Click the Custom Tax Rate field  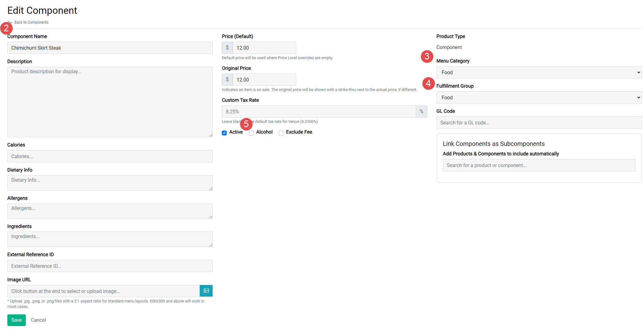(x=319, y=112)
